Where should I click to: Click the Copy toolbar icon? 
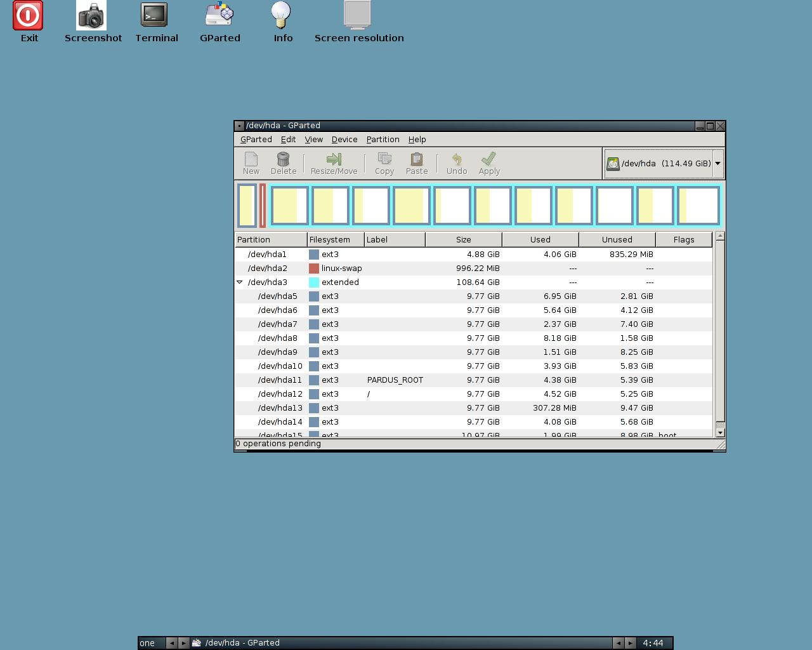click(384, 163)
